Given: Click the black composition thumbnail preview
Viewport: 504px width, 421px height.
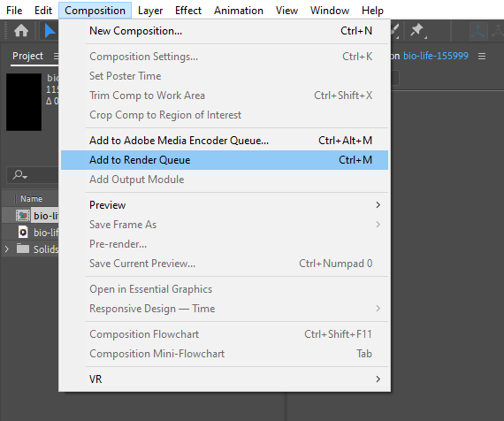Looking at the screenshot, I should point(24,102).
